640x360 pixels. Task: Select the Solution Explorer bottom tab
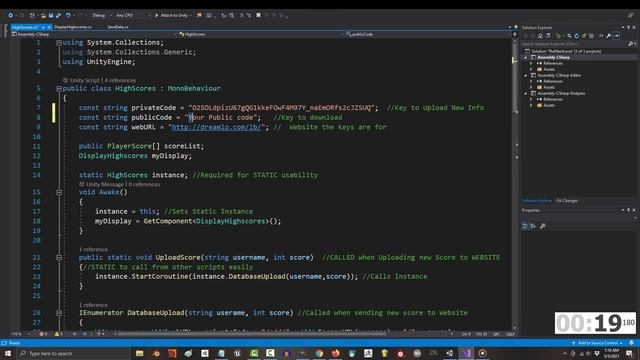tap(537, 200)
